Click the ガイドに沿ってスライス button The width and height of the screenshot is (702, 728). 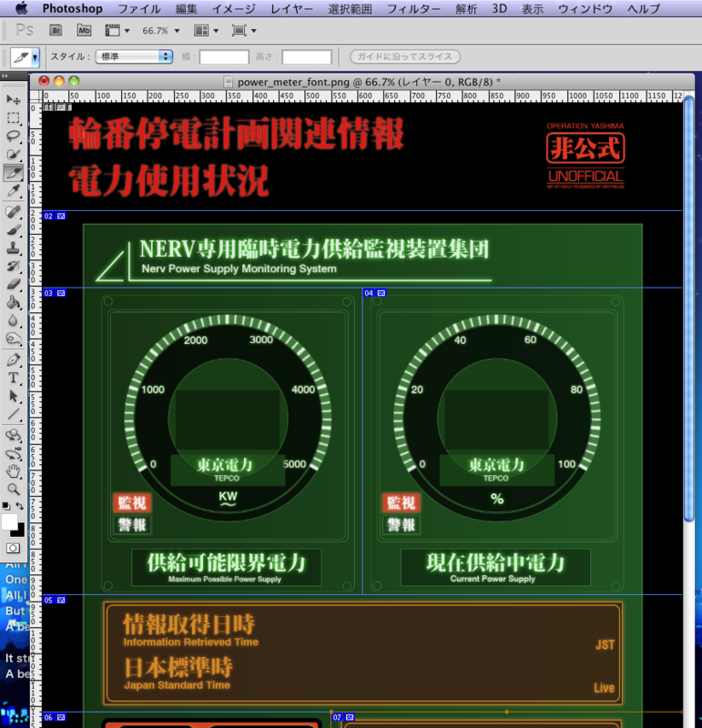coord(404,56)
